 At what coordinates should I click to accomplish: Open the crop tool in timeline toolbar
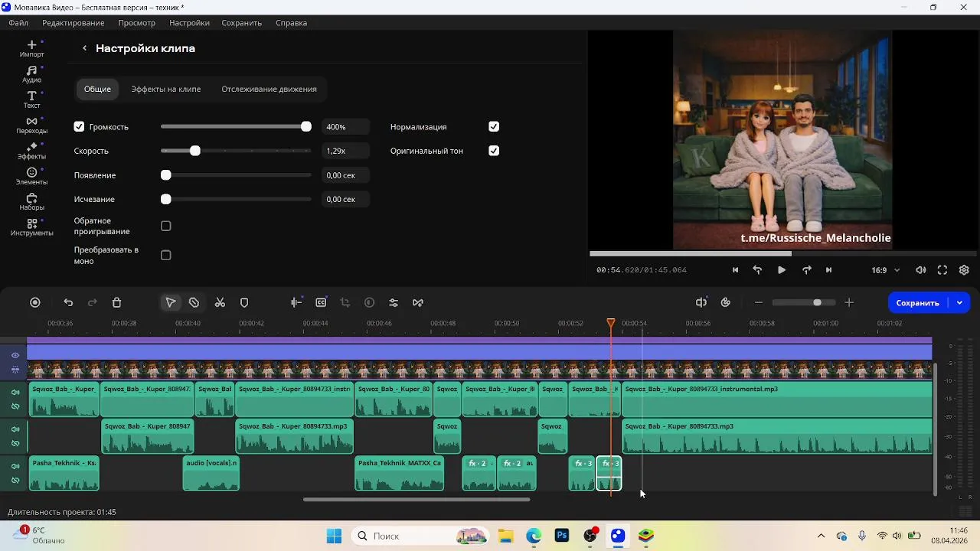click(x=345, y=302)
